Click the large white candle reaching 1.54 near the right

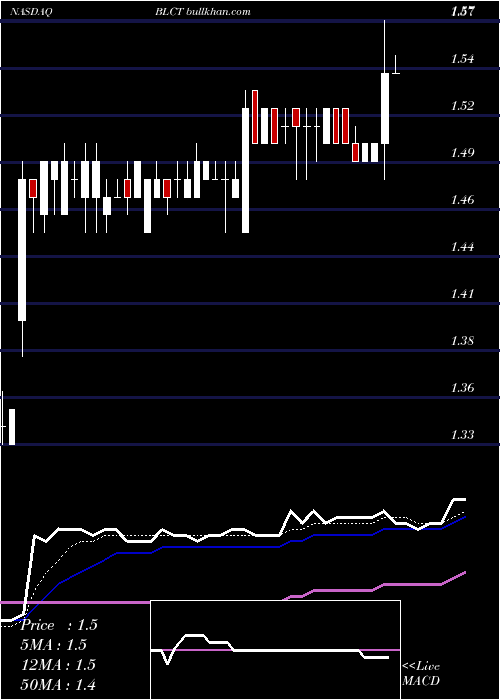click(385, 108)
